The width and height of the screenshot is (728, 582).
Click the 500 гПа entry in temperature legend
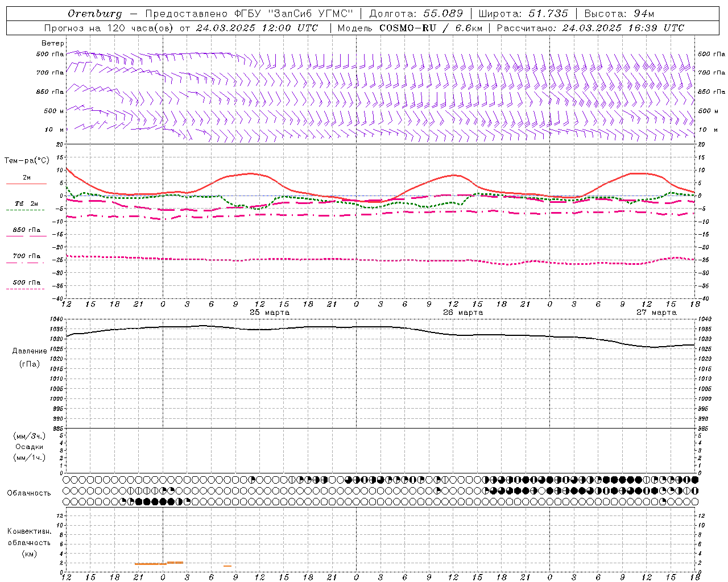(x=27, y=282)
